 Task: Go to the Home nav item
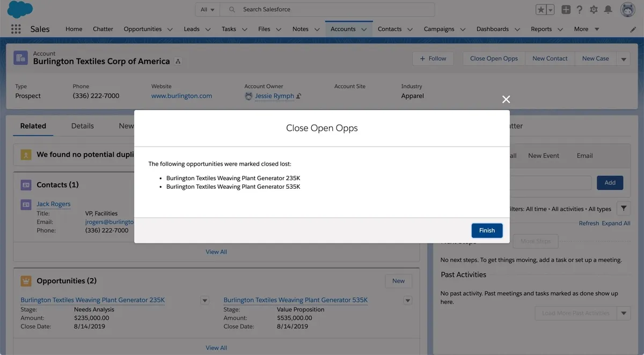(74, 29)
